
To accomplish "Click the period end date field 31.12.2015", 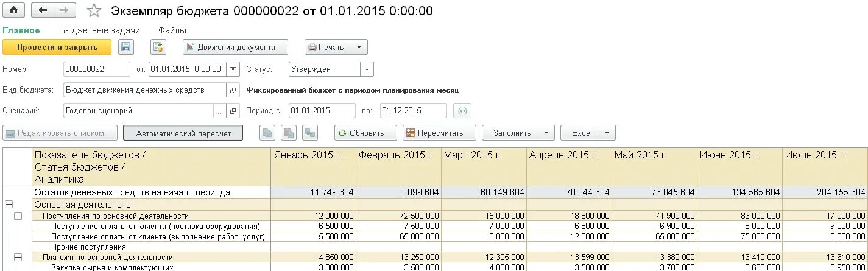I will pos(413,111).
